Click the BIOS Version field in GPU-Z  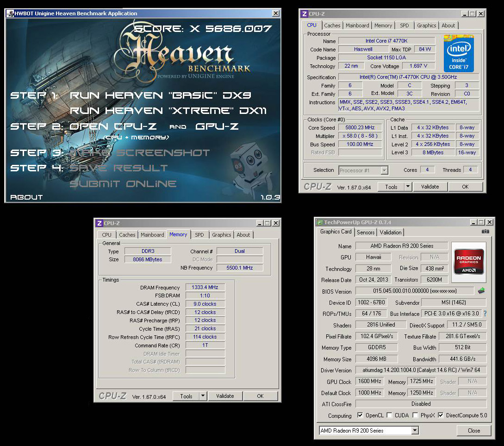pos(415,291)
